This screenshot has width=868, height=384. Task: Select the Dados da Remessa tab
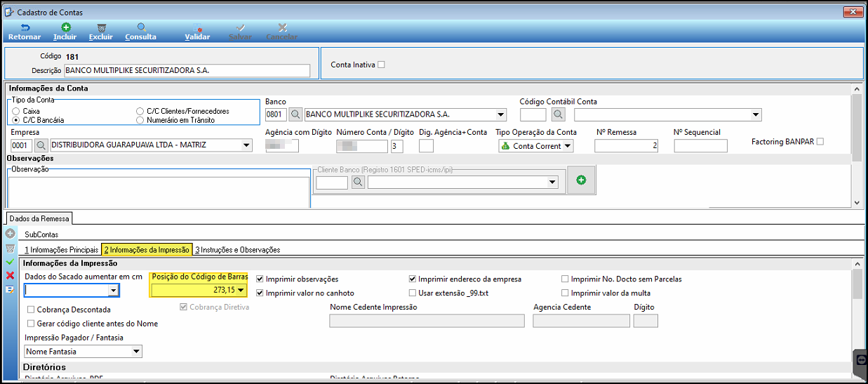coord(39,218)
